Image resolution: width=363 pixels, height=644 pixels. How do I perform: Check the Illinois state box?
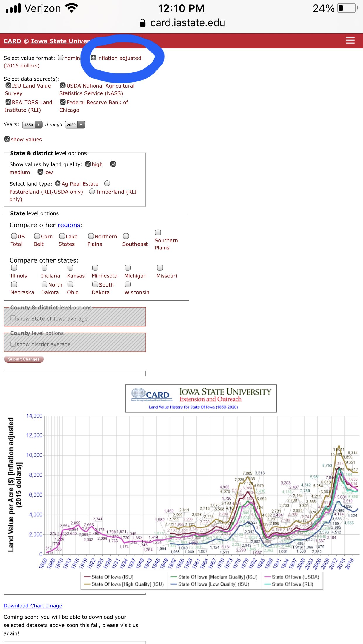pyautogui.click(x=14, y=268)
